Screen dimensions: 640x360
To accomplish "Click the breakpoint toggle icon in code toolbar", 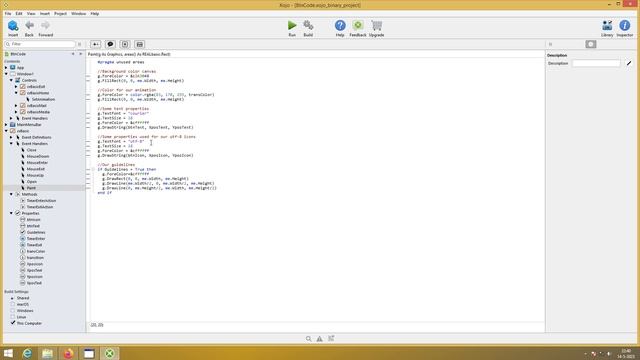I will [x=125, y=44].
